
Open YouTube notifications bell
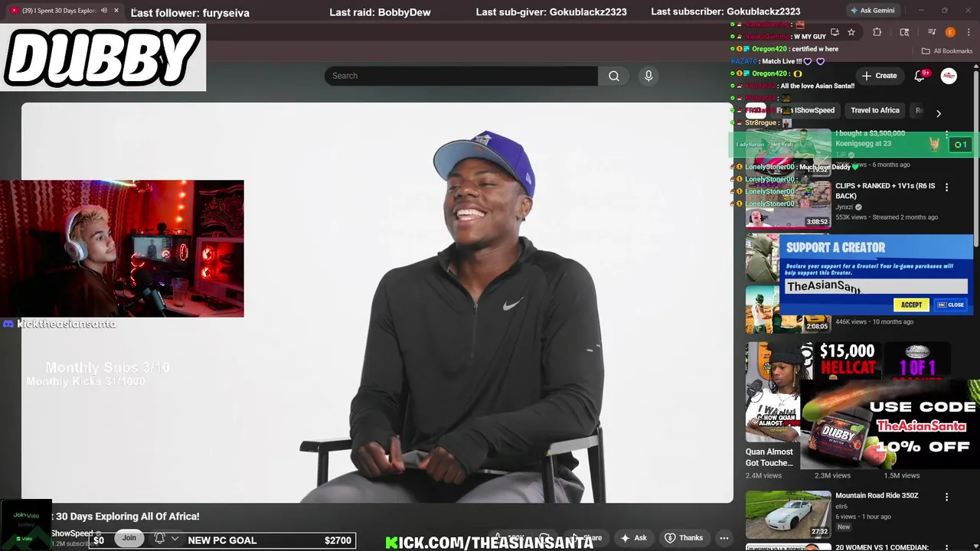[920, 76]
